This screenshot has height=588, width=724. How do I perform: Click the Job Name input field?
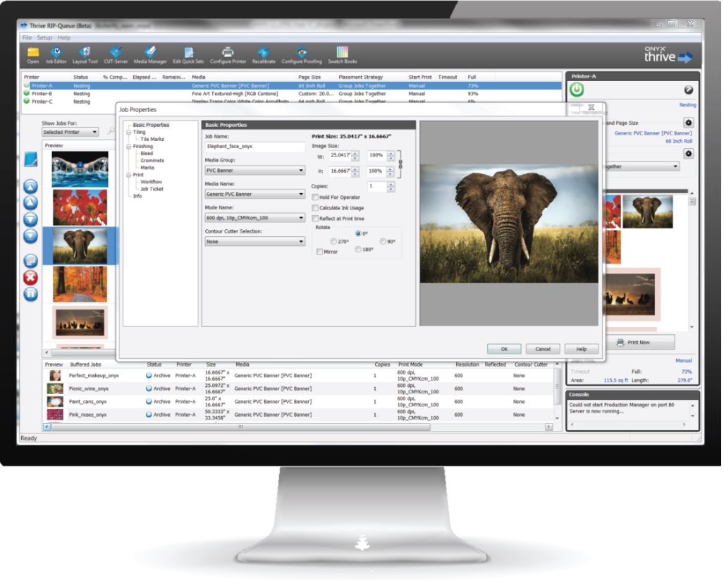click(255, 147)
